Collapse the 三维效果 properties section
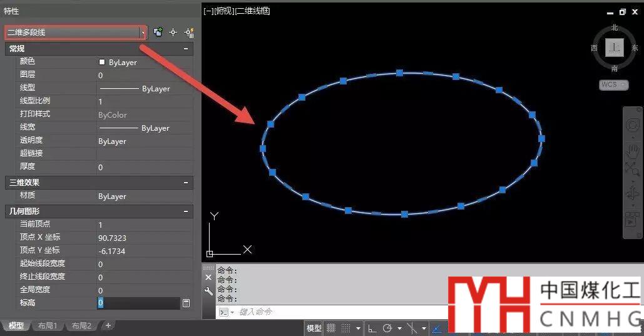644x336 pixels. [x=186, y=182]
